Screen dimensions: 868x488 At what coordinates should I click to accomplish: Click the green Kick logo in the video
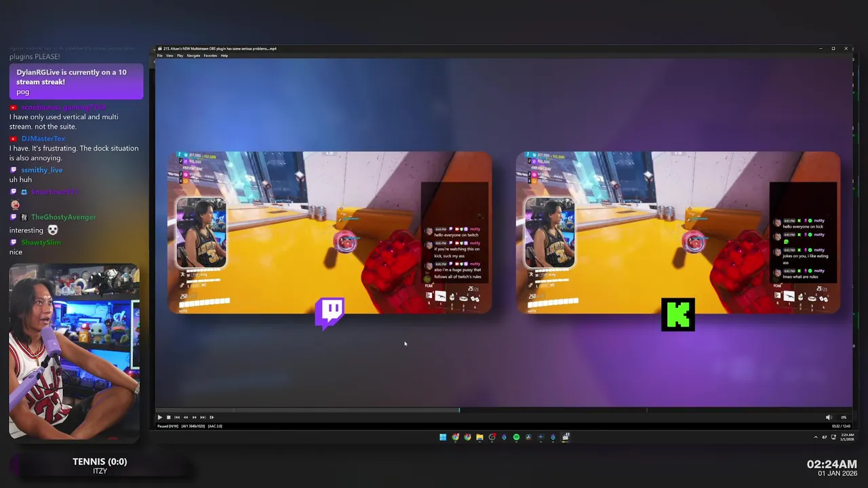678,314
